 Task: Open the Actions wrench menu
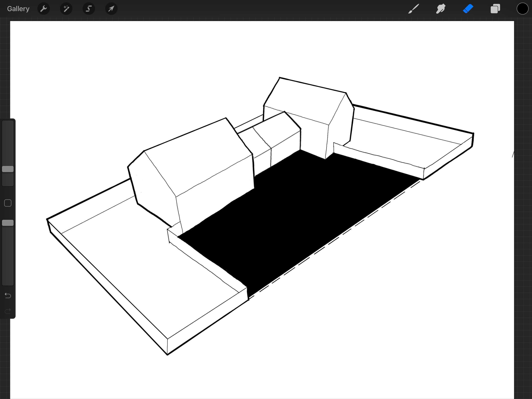[x=44, y=9]
